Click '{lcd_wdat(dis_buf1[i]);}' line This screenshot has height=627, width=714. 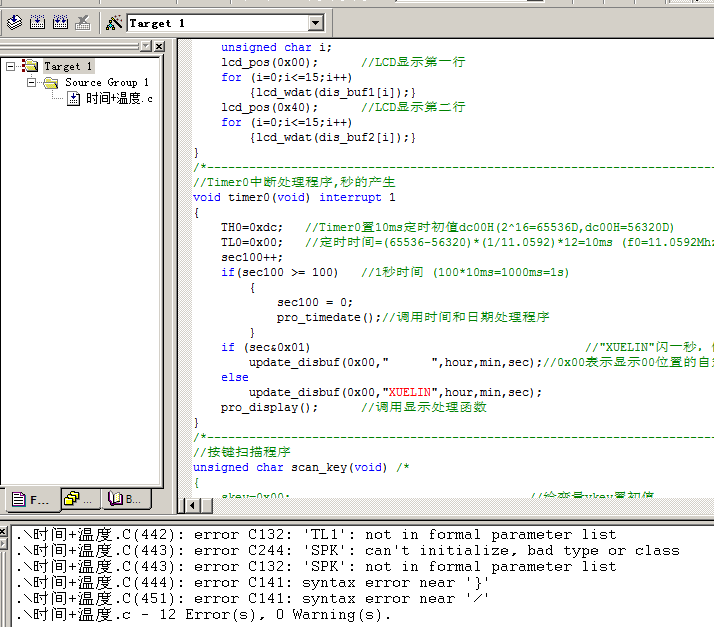pos(332,92)
